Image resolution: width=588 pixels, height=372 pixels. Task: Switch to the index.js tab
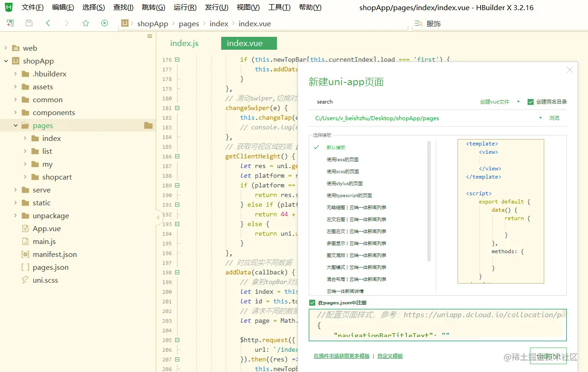pos(184,43)
